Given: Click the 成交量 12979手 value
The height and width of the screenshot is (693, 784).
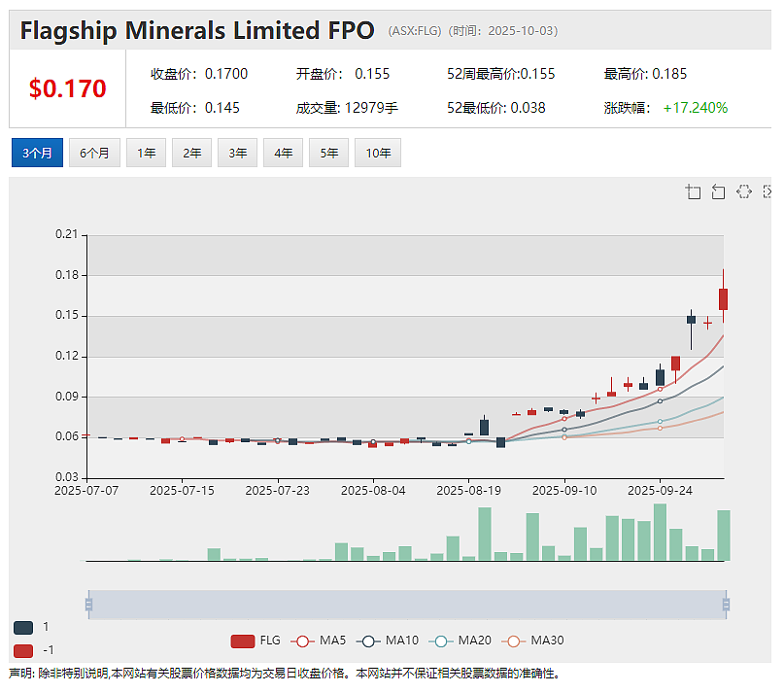Looking at the screenshot, I should [371, 108].
